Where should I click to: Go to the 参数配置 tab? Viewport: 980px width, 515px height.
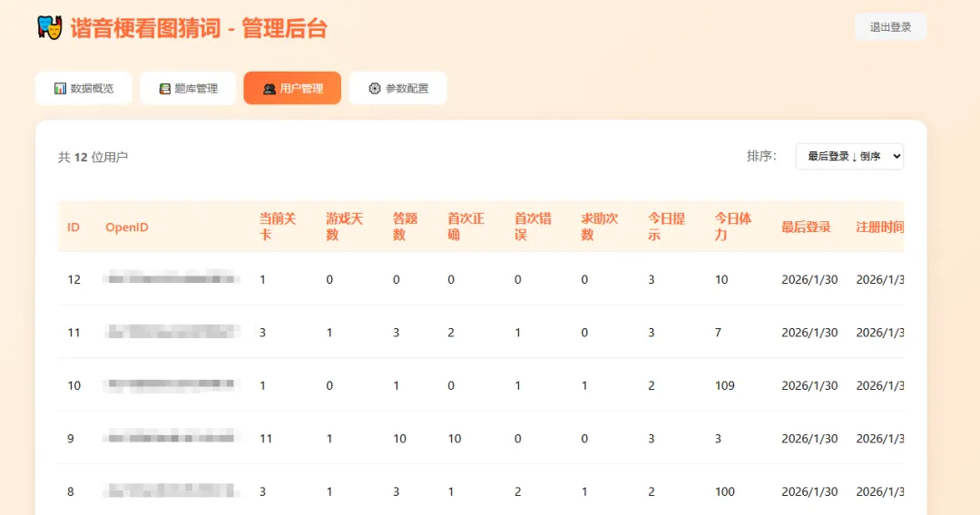pyautogui.click(x=398, y=88)
